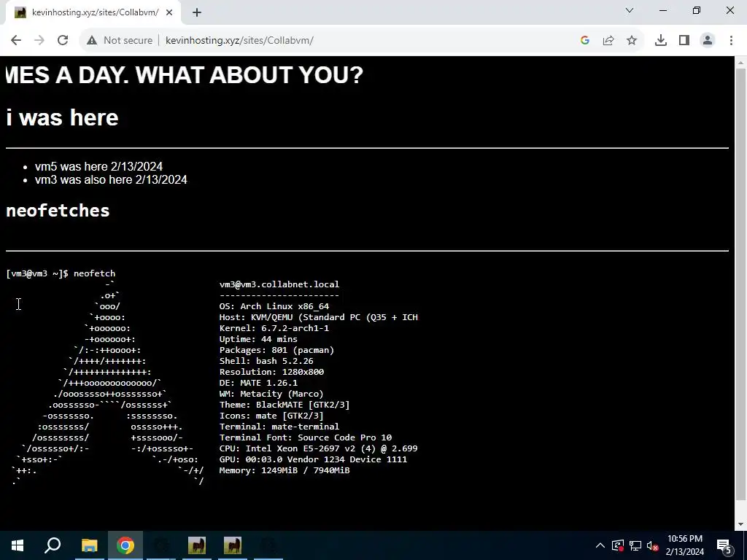This screenshot has width=747, height=560.
Task: Click the 'Memory: 1249MiB / 7940MiB' line
Action: click(285, 470)
